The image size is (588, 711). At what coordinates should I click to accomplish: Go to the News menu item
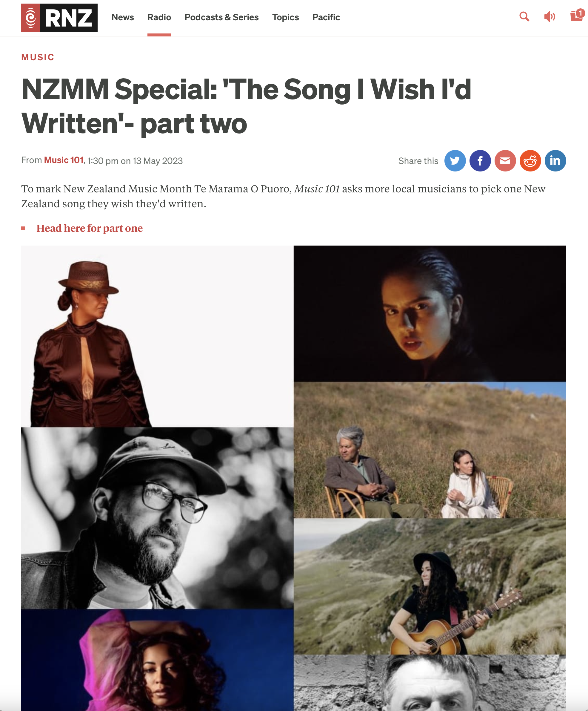(122, 17)
